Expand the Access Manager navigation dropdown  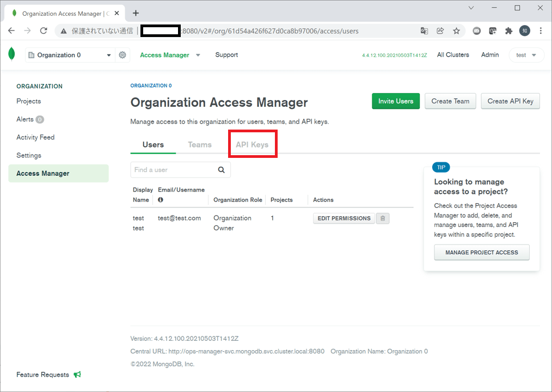coord(198,54)
